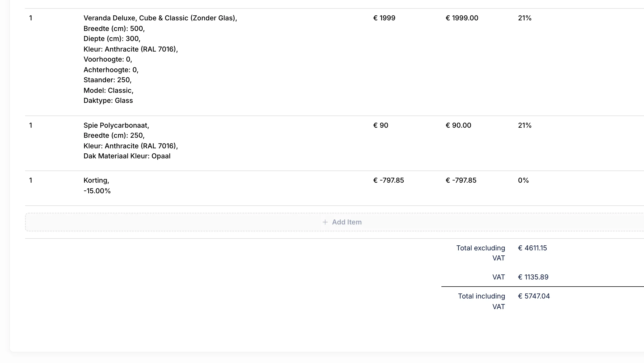Click the total including VAT amount € 5747.04
The height and width of the screenshot is (363, 644).
[534, 296]
